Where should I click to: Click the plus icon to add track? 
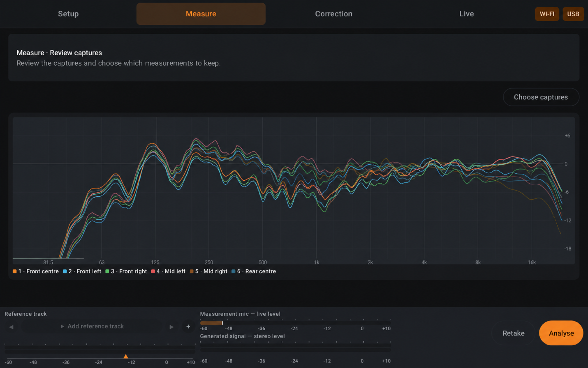(x=188, y=327)
